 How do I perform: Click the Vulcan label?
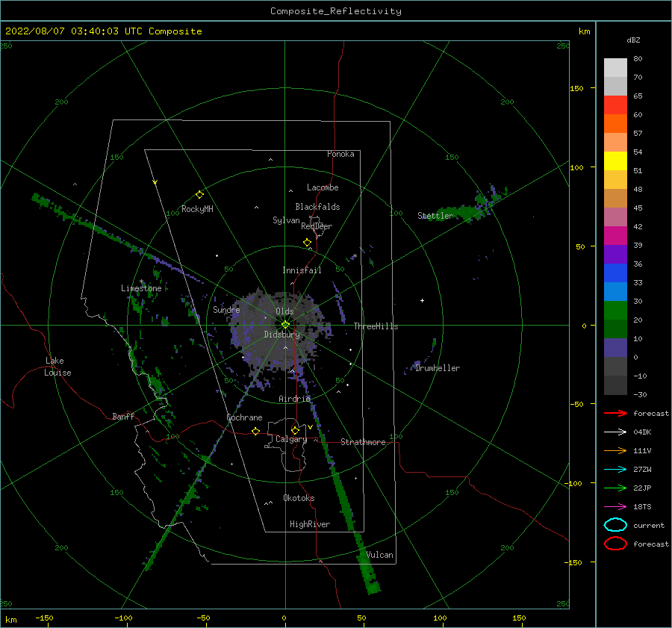(380, 555)
